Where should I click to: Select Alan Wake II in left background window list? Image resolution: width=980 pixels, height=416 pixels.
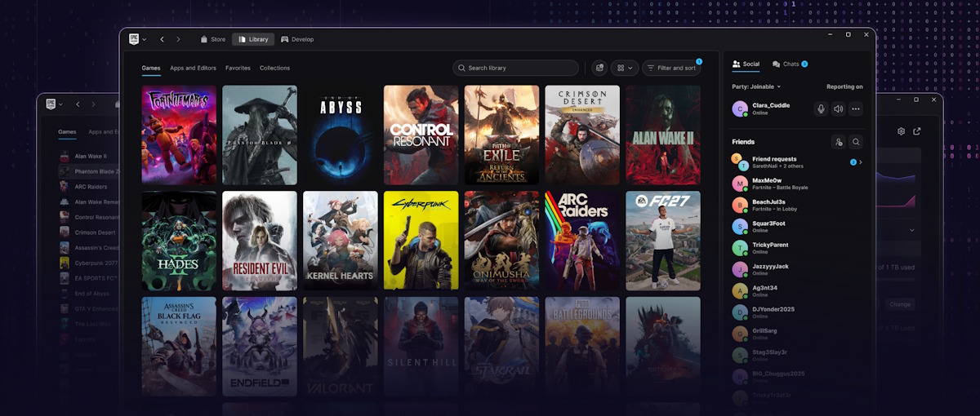89,156
